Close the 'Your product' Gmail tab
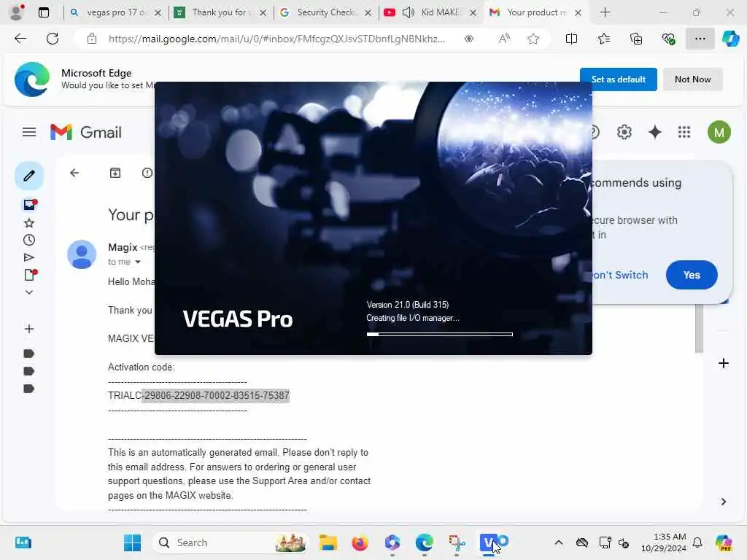 pos(578,12)
